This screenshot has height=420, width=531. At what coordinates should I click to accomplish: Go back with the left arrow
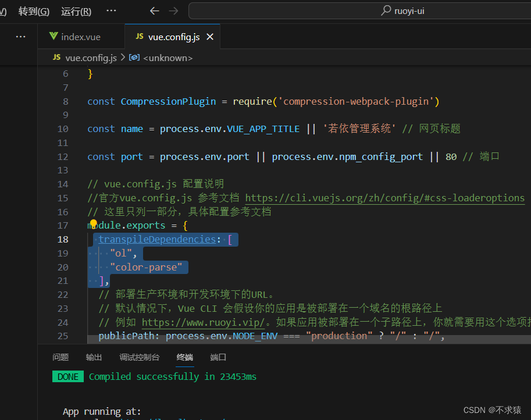155,11
